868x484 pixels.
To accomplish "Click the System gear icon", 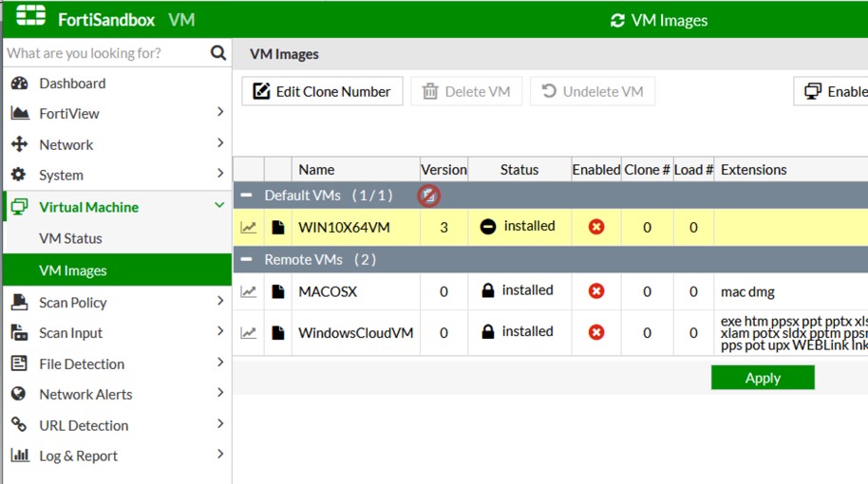I will [x=19, y=175].
